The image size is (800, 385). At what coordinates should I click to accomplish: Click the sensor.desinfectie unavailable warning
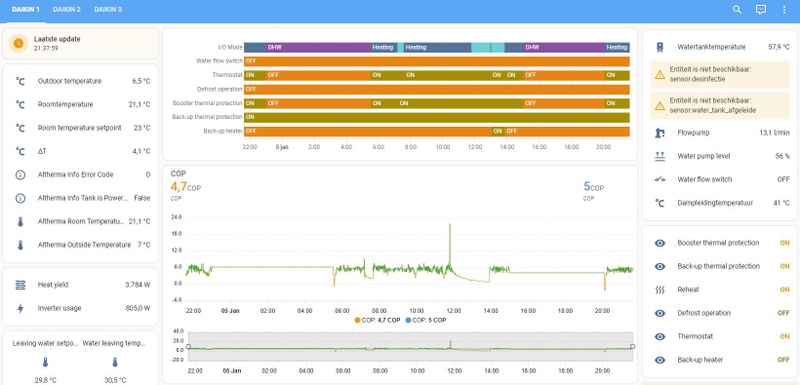(x=719, y=75)
